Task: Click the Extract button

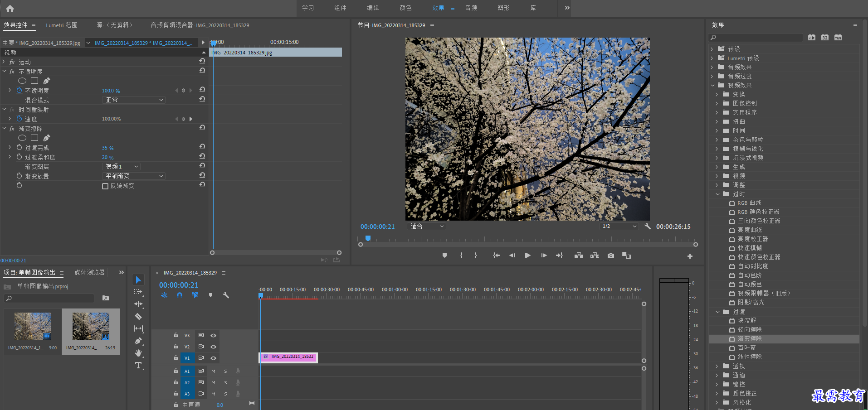Action: (595, 256)
